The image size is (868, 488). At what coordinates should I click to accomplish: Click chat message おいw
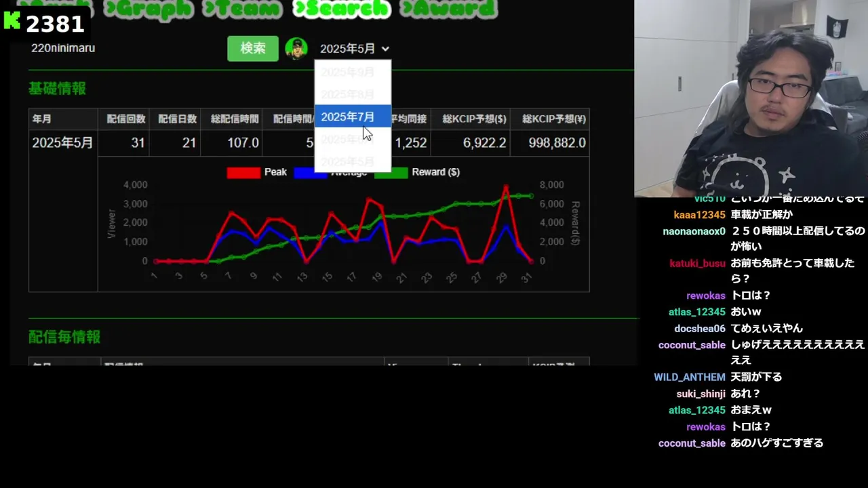[746, 312]
